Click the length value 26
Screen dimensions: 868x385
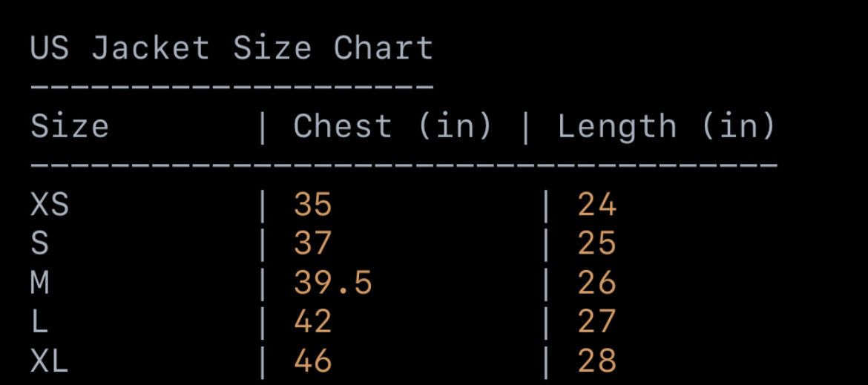[x=597, y=283]
